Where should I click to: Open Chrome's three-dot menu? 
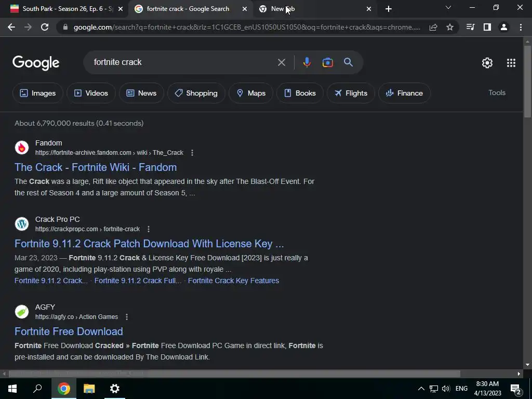pyautogui.click(x=521, y=27)
